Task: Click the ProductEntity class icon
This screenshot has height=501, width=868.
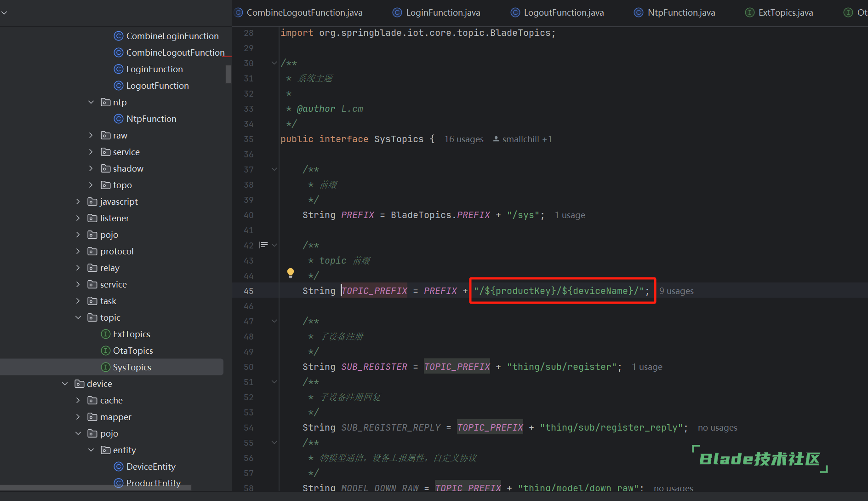Action: pyautogui.click(x=119, y=483)
